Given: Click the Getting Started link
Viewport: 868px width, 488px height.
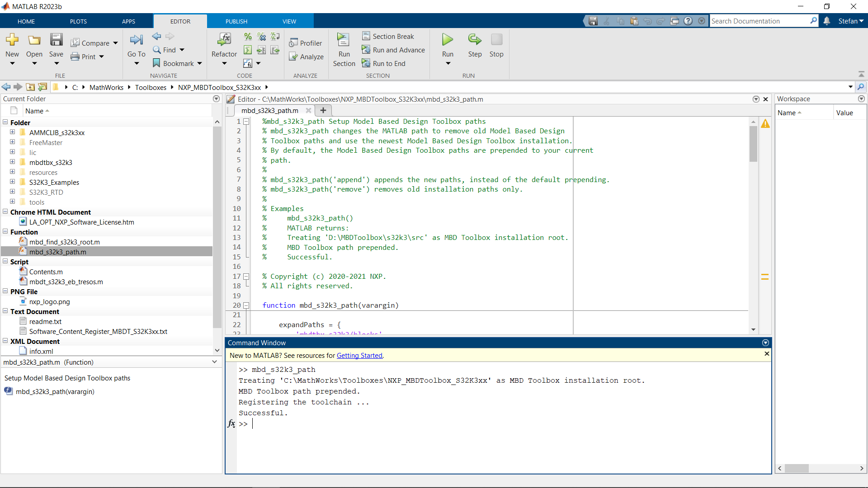Looking at the screenshot, I should (x=359, y=356).
